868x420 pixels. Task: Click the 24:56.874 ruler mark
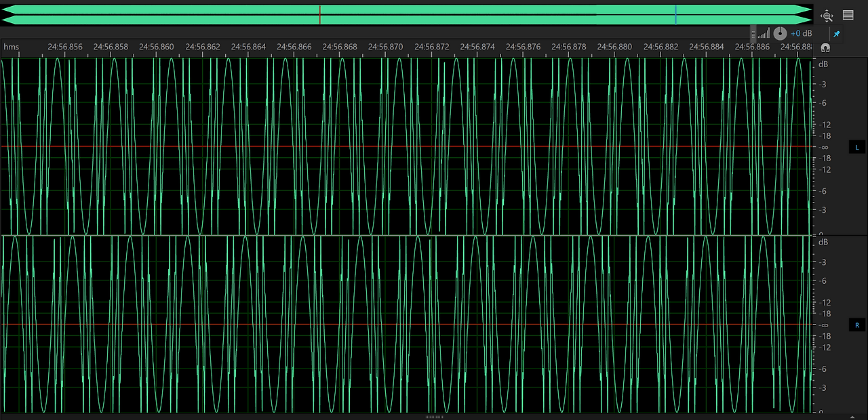pyautogui.click(x=477, y=47)
